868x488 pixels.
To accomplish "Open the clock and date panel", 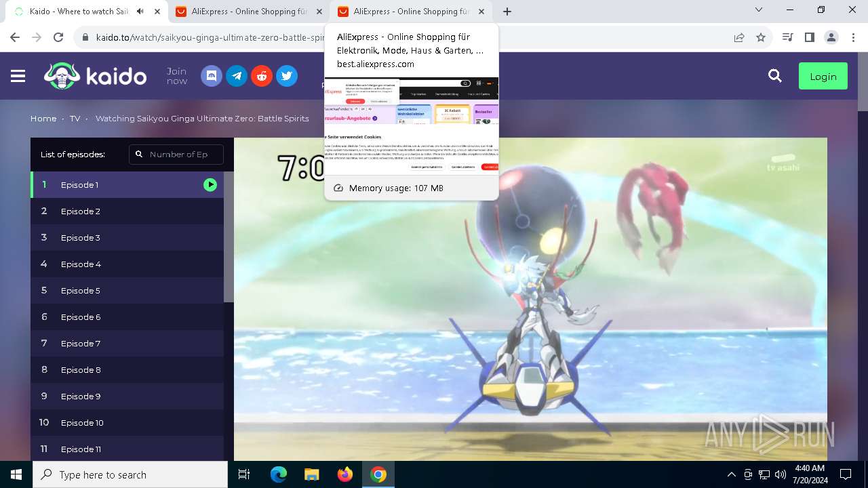I will (810, 474).
